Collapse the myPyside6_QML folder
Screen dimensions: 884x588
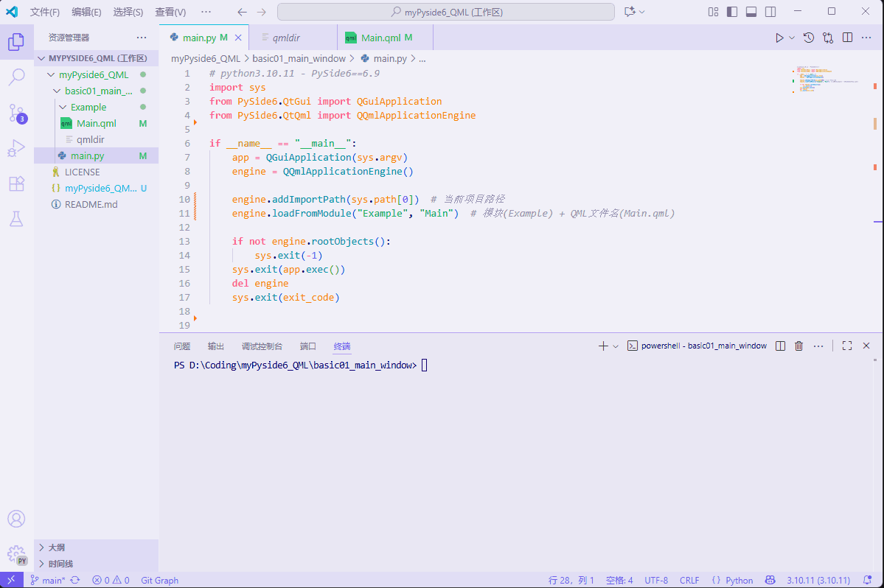click(97, 74)
